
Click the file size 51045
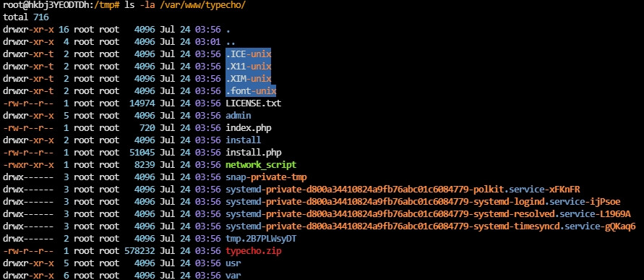point(142,153)
